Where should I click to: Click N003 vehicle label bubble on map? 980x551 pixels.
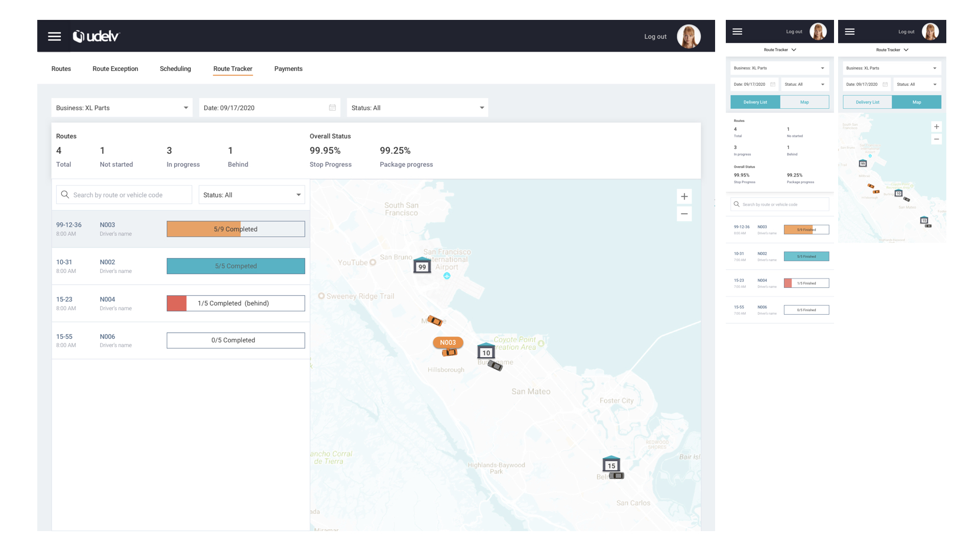[x=448, y=342]
